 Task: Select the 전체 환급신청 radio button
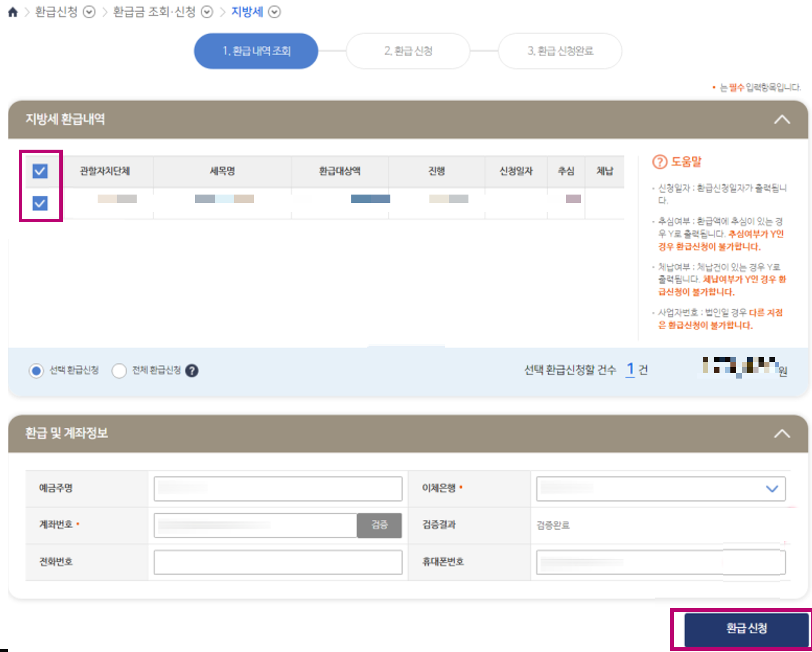coord(119,370)
